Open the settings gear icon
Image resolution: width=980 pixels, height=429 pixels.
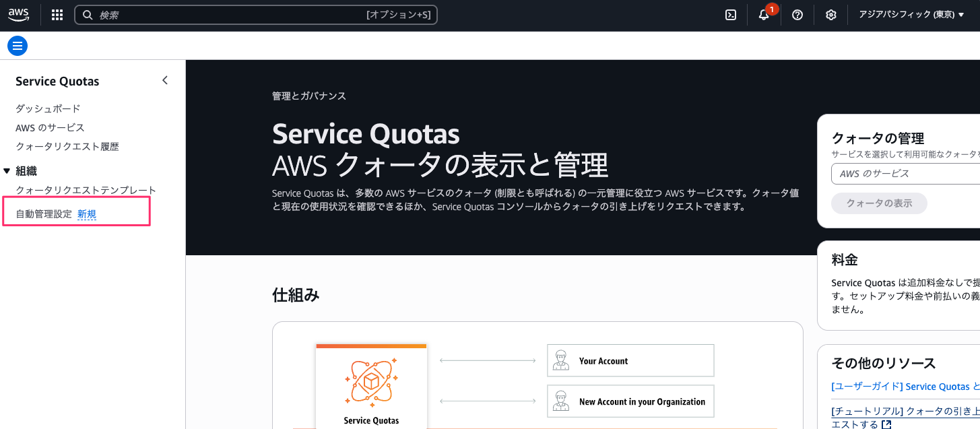coord(831,15)
